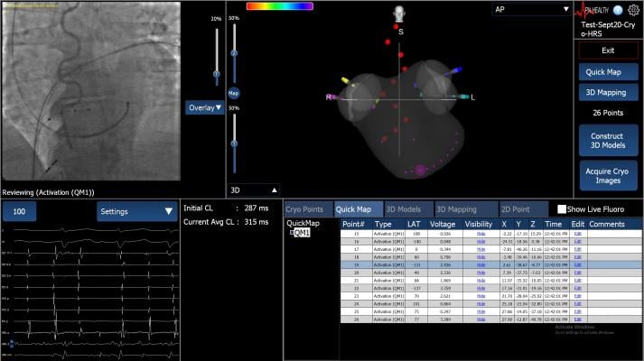Select the large purple point on heart model

419,169
